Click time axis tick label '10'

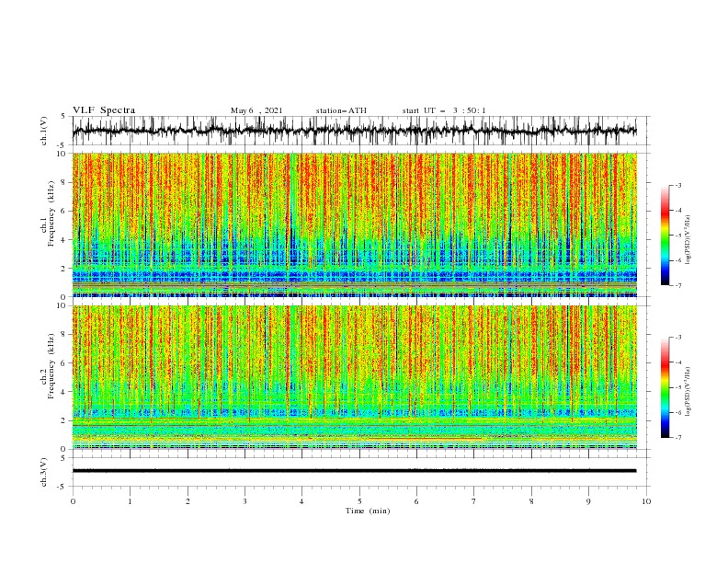click(x=646, y=501)
